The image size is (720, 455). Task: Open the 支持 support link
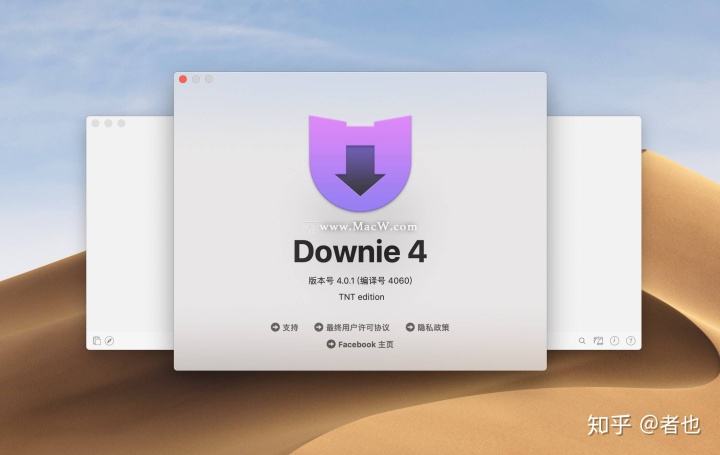(x=284, y=327)
